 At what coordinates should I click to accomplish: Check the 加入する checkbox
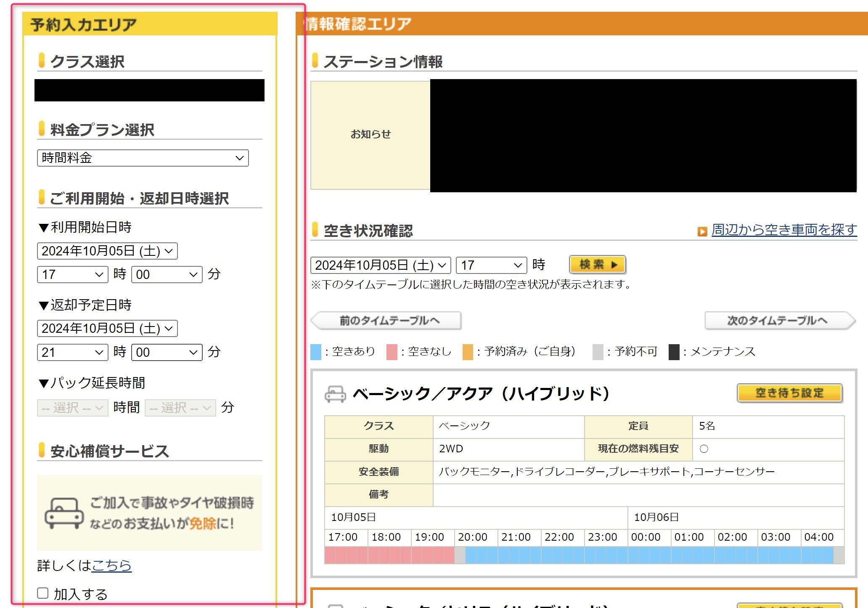(x=43, y=593)
